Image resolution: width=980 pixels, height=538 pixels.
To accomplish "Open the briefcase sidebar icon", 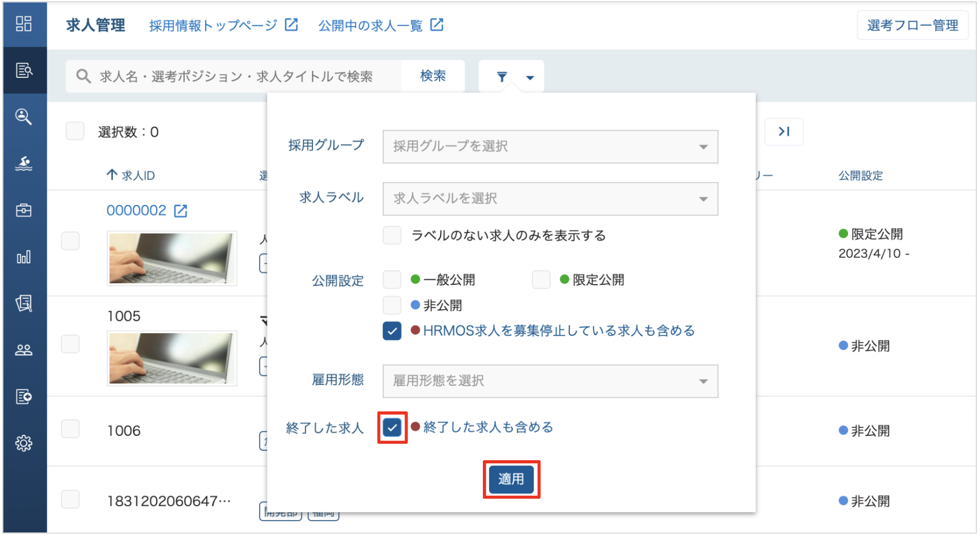I will (x=24, y=210).
